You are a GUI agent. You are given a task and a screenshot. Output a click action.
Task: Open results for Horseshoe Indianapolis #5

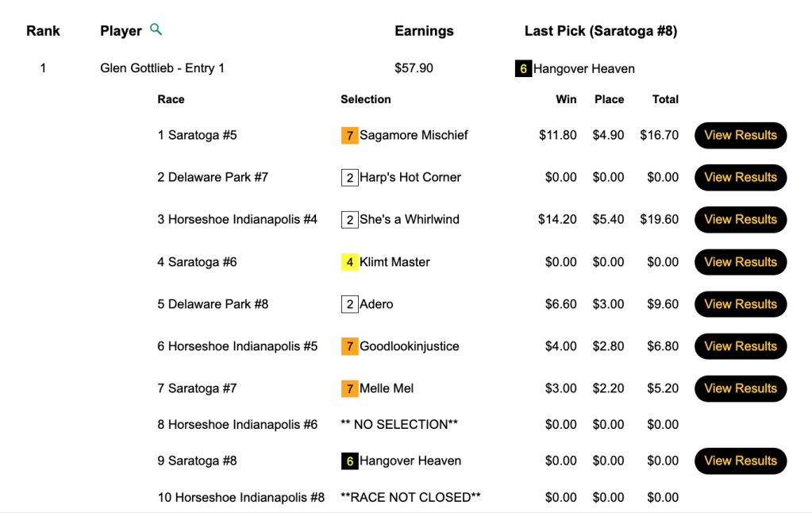point(740,346)
